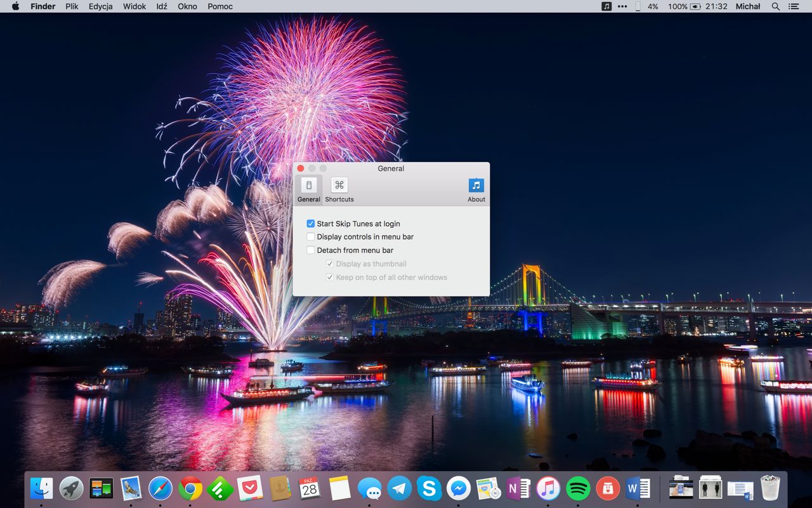Click the battery level indicator in menu bar
This screenshot has height=508, width=812.
684,6
